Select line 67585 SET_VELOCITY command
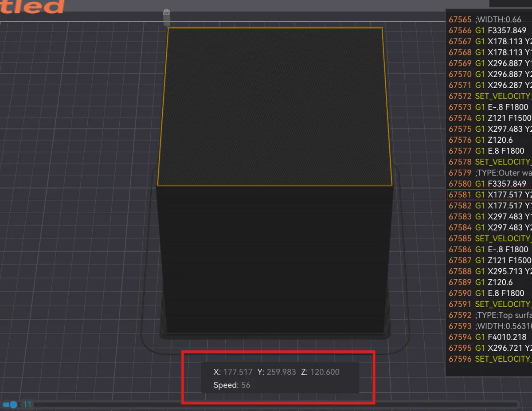 [489, 239]
